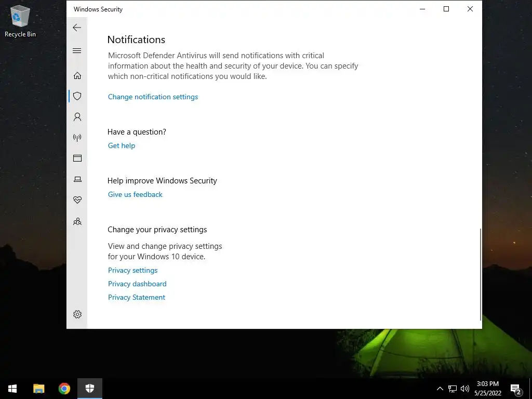This screenshot has width=532, height=399.
Task: Click 'Have a question?' heading
Action: pos(137,132)
